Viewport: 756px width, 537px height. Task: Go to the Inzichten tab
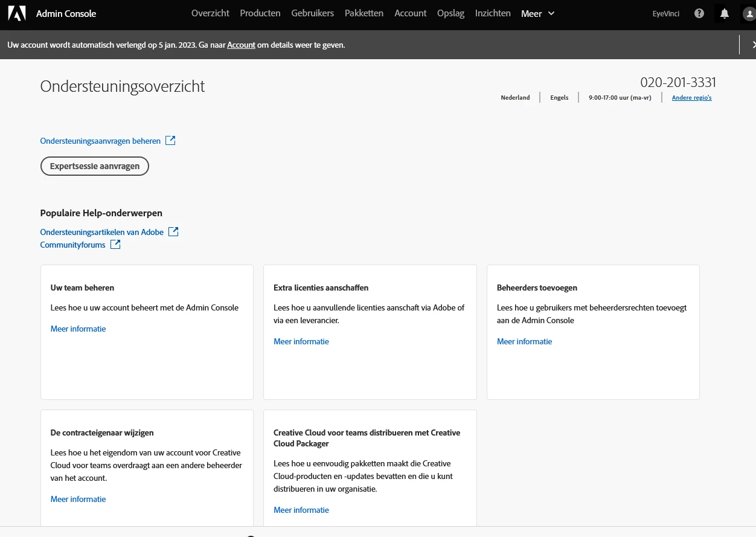point(493,13)
